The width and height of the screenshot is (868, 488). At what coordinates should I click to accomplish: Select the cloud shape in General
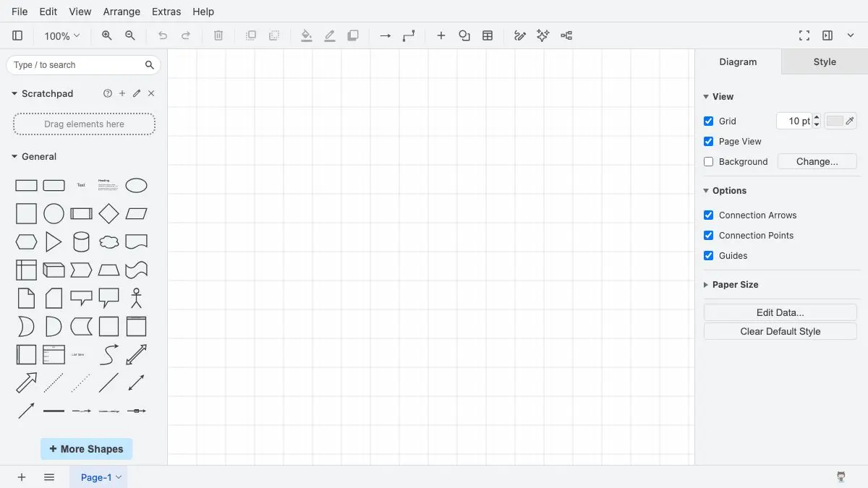tap(109, 241)
